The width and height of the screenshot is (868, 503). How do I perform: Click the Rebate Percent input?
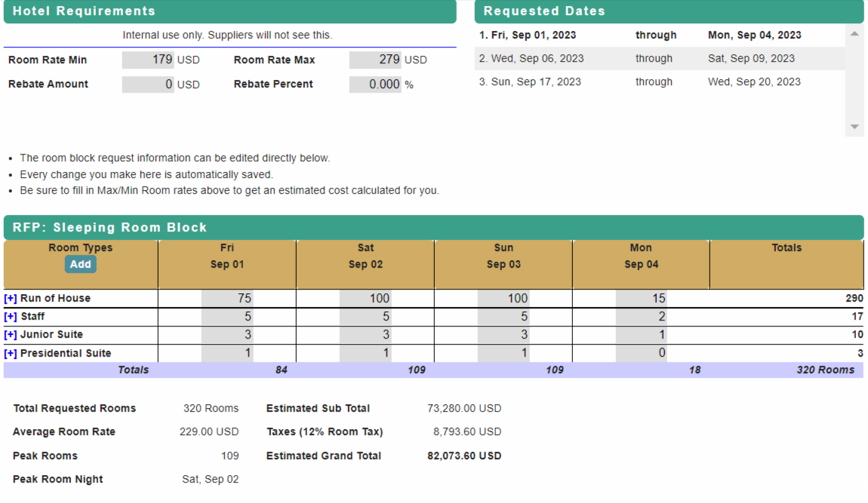click(x=375, y=84)
